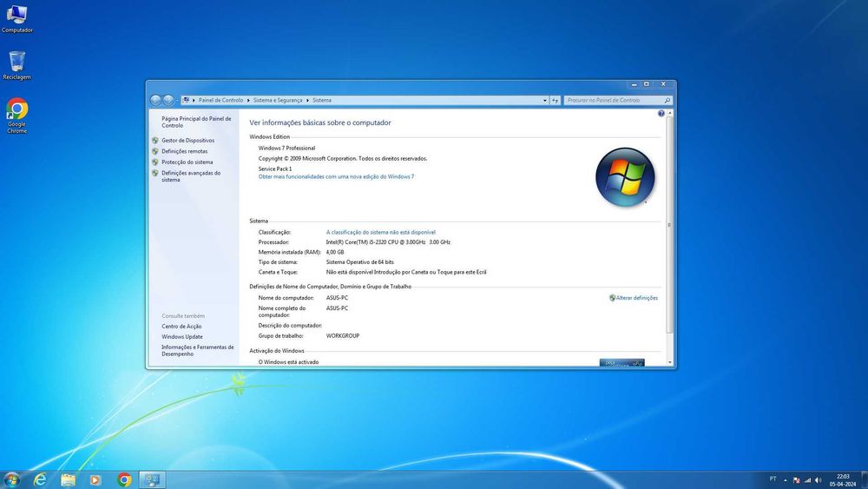Viewport: 868px width, 489px height.
Task: Click the Show desktop button at taskbar end
Action: point(865,479)
